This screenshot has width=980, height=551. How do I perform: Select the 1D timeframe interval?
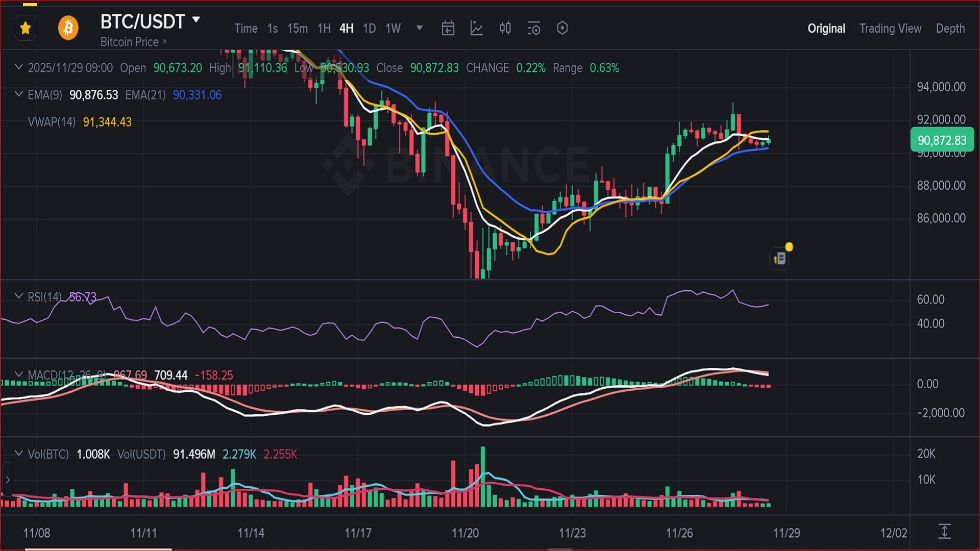(x=369, y=29)
